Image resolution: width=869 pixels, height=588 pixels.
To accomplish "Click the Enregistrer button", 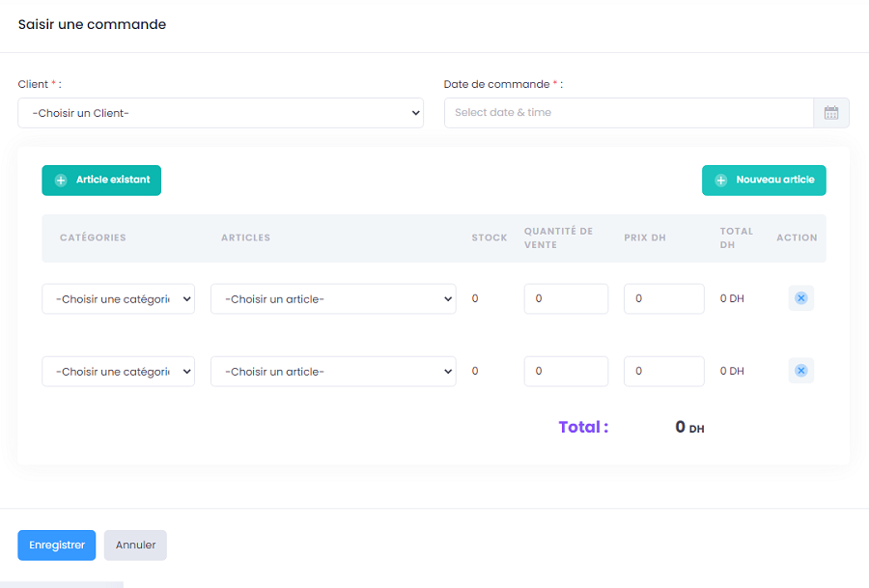I will pyautogui.click(x=57, y=546).
